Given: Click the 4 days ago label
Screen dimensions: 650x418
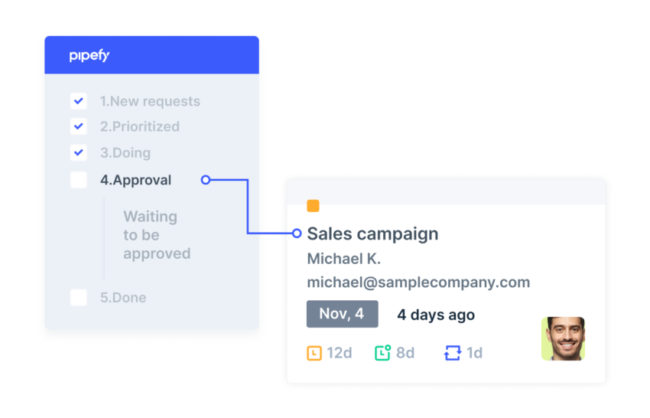Looking at the screenshot, I should click(436, 315).
